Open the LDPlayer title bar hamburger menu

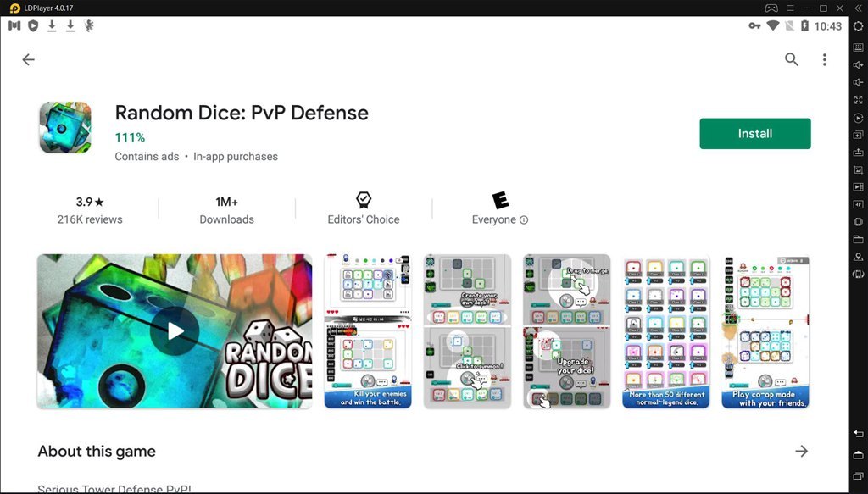[791, 8]
